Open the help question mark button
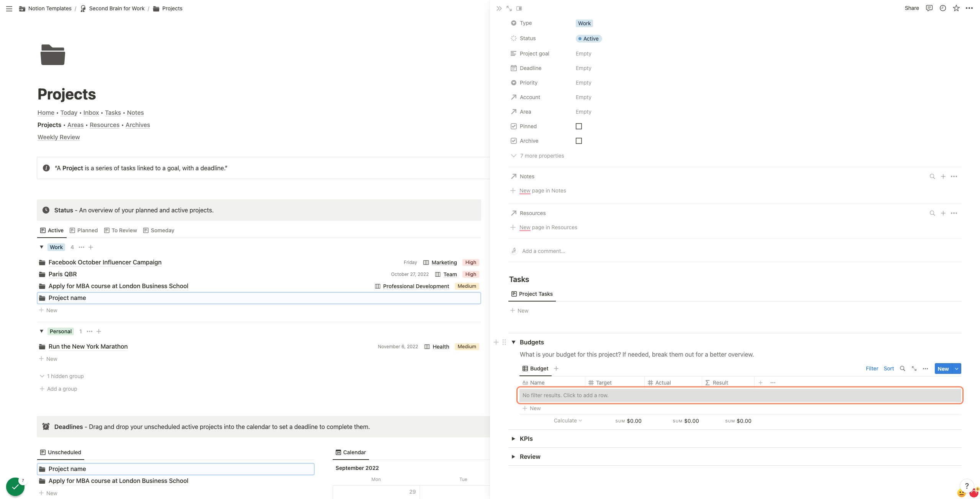 pos(967,486)
